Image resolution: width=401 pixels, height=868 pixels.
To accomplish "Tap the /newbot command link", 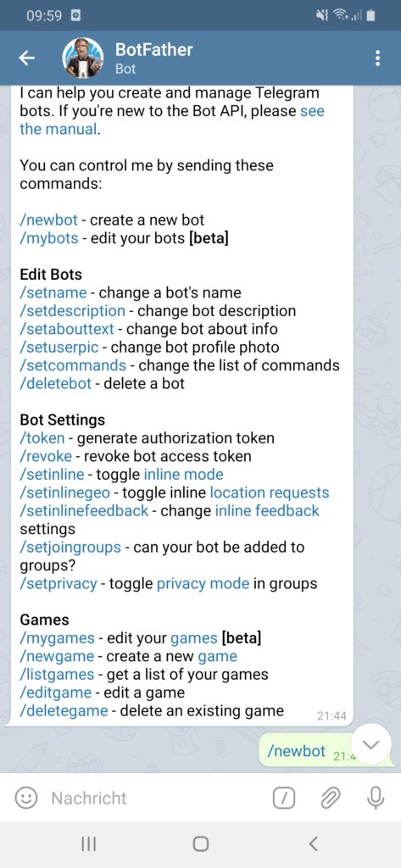I will click(x=48, y=220).
